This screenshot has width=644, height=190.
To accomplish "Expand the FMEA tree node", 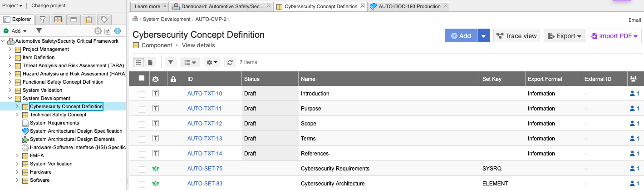I will [x=17, y=155].
